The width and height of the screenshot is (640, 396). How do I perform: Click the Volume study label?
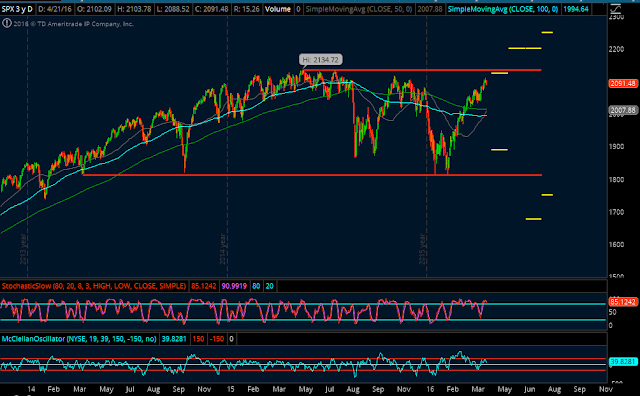[x=278, y=9]
